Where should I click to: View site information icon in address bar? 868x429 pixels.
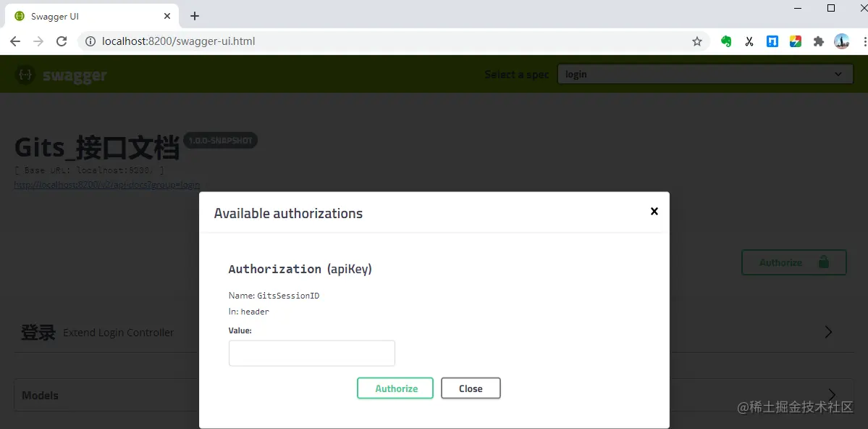tap(90, 41)
